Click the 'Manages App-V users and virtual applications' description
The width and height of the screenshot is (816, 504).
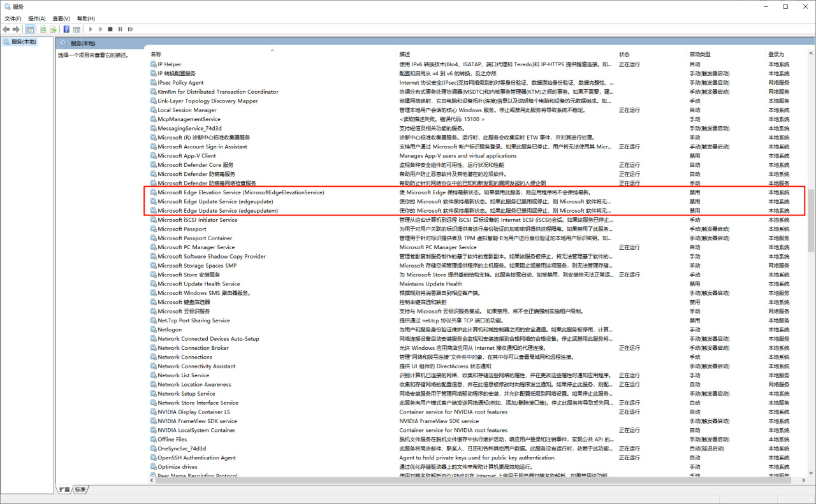point(458,155)
